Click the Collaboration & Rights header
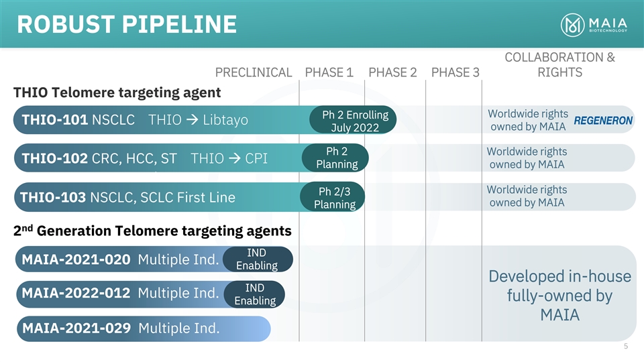 click(x=559, y=65)
